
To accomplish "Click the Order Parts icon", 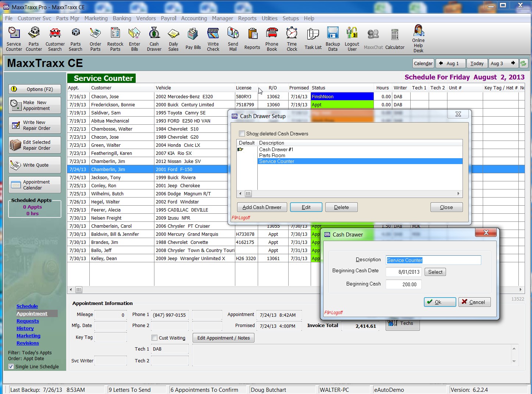I will (95, 39).
